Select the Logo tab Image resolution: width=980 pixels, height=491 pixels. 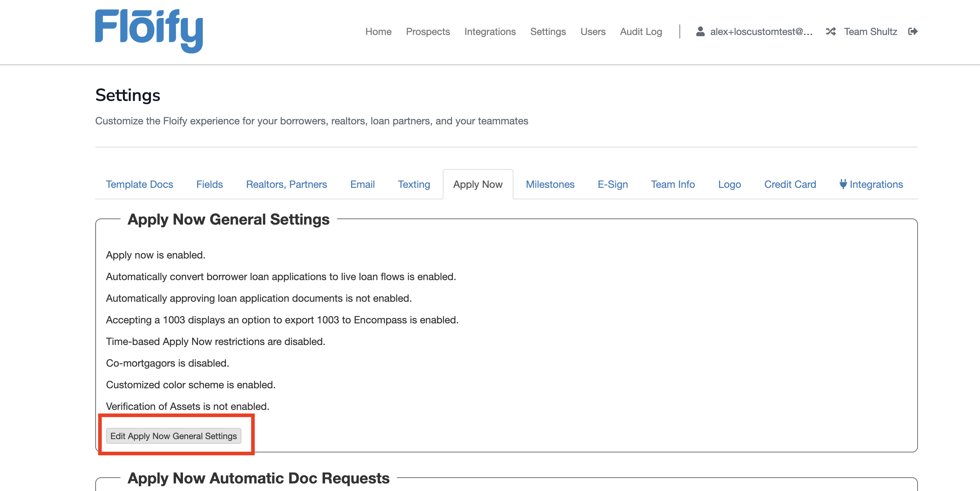pos(729,184)
